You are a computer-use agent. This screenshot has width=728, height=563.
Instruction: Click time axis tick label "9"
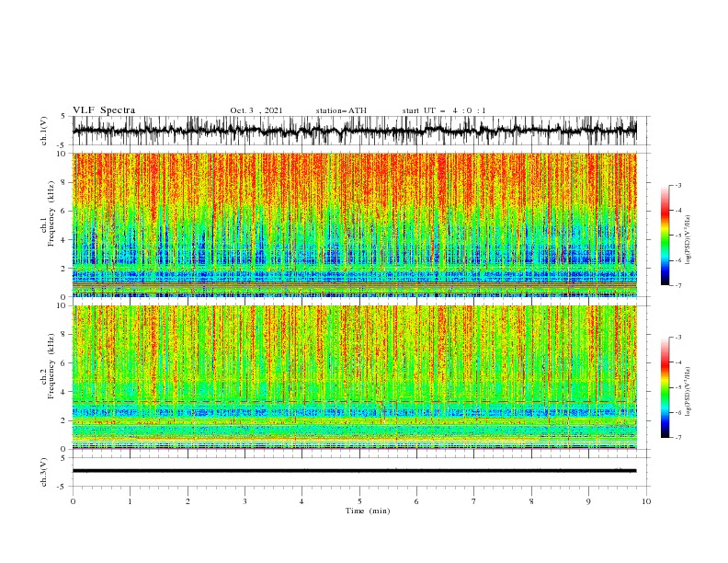588,501
